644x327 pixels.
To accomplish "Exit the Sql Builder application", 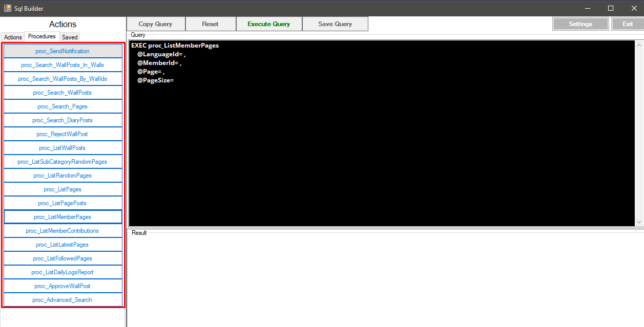I will pos(628,24).
